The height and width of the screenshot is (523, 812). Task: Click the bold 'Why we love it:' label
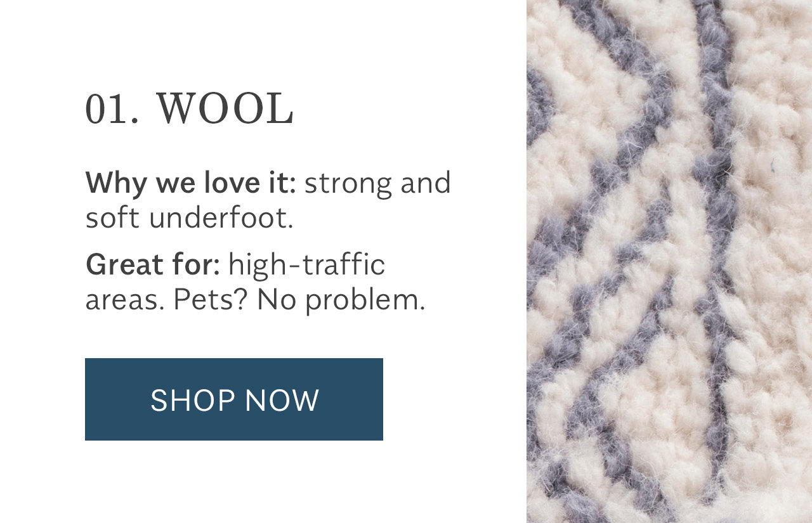tap(191, 183)
